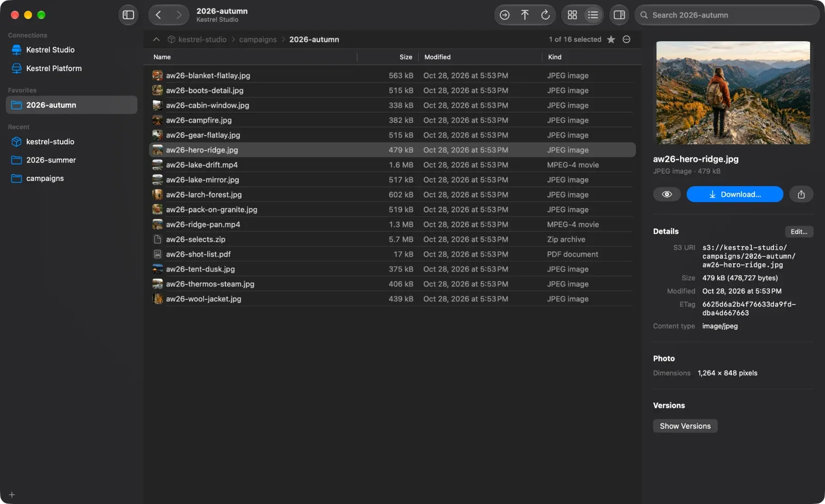Sort by the Modified column header
The height and width of the screenshot is (504, 825).
tap(480, 57)
